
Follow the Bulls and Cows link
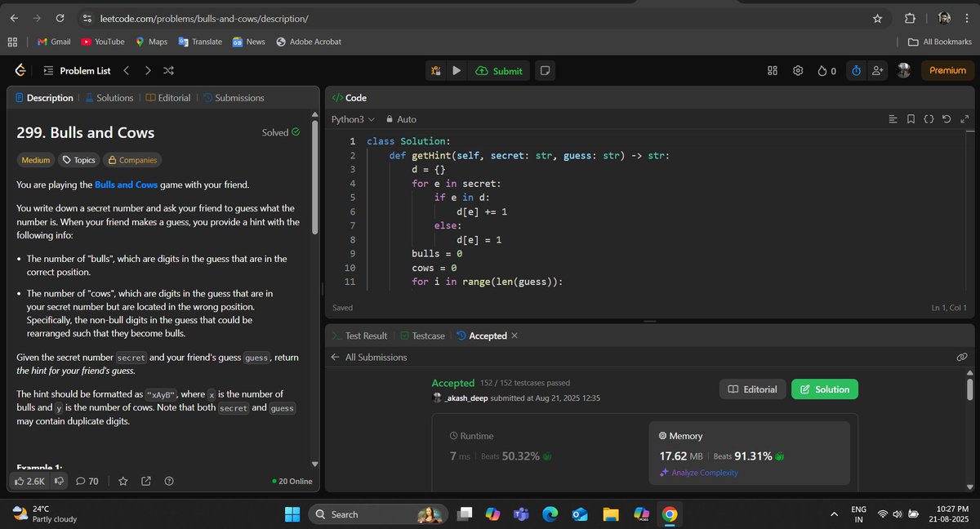(x=126, y=184)
